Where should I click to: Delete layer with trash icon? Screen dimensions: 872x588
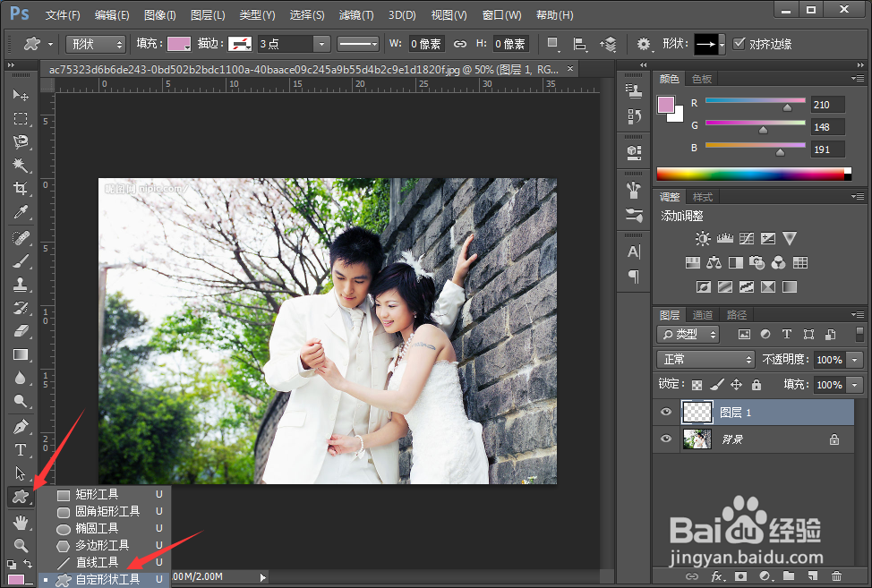tap(836, 575)
